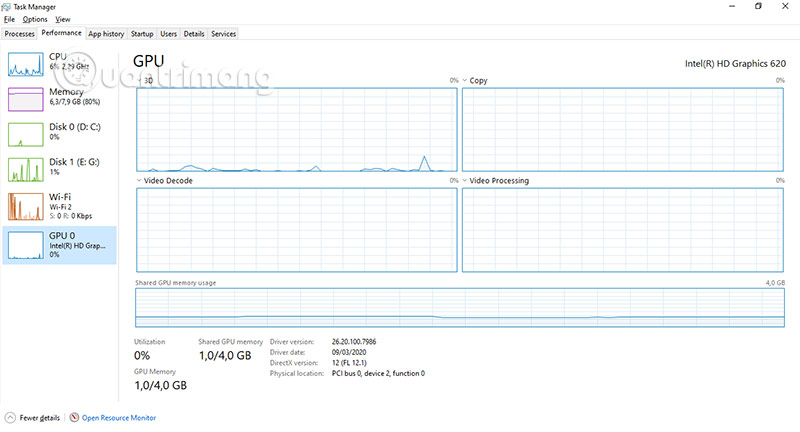
Task: Open the Disk 0 (D: C:) thumbnail
Action: tap(26, 134)
